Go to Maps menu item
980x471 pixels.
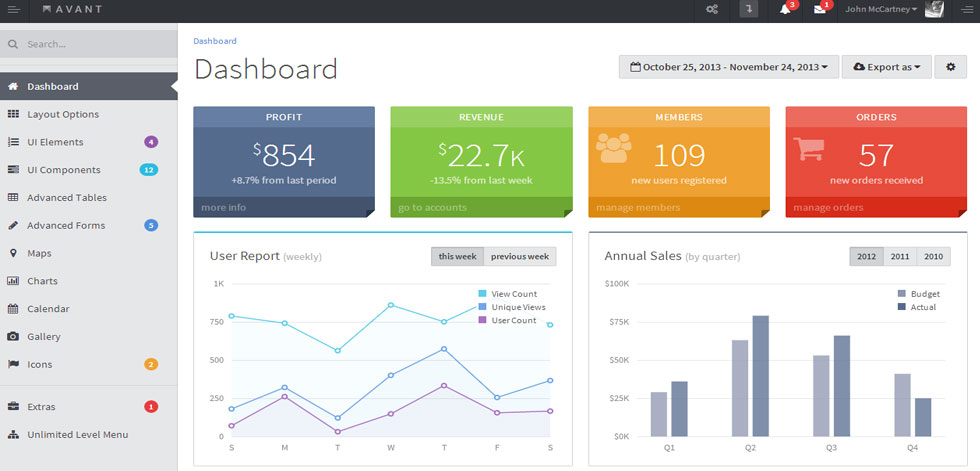[x=89, y=253]
